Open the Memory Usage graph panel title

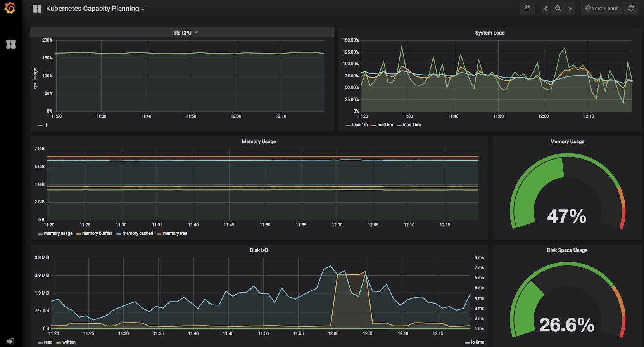click(259, 141)
